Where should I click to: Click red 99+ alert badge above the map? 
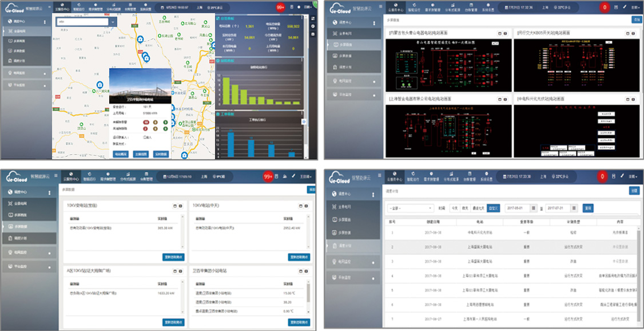pos(280,7)
